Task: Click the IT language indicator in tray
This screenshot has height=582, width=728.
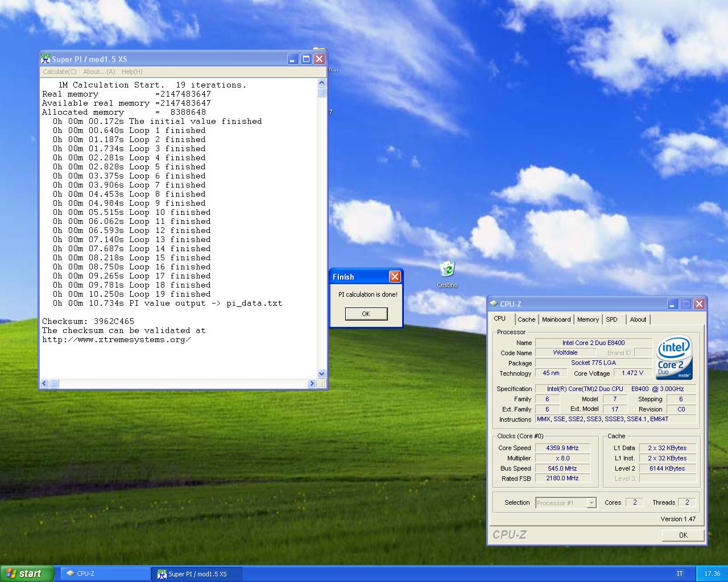Action: coord(680,574)
